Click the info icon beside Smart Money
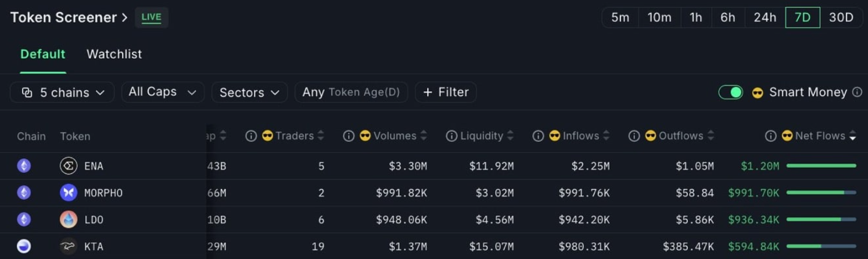 pyautogui.click(x=857, y=92)
